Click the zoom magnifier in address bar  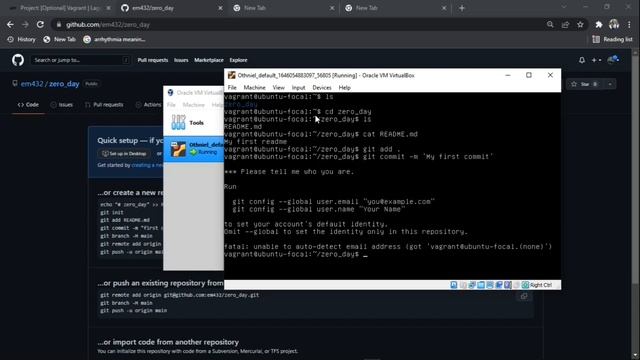tap(550, 24)
